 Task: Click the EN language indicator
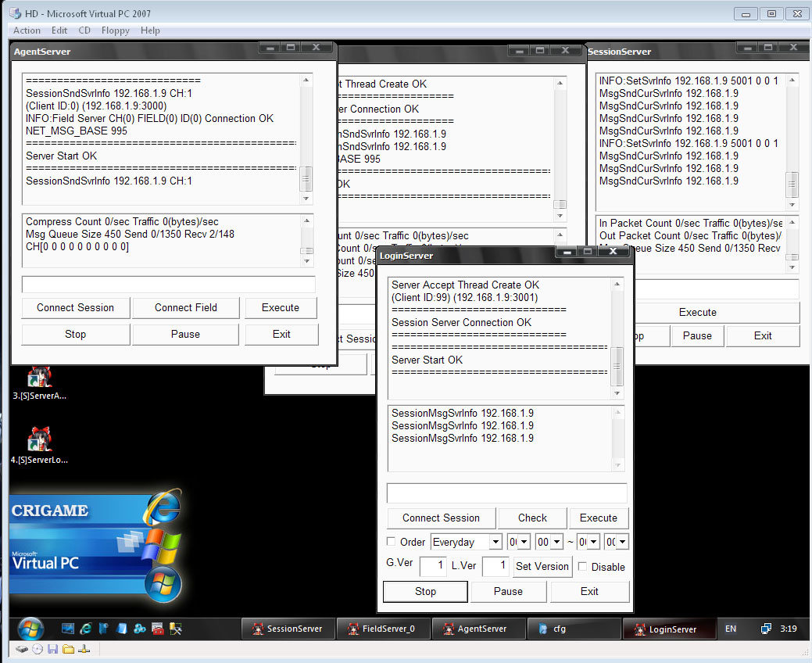[x=730, y=629]
